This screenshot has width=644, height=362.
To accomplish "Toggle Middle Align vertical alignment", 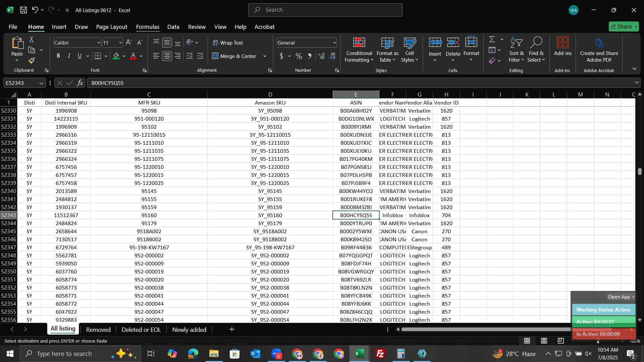I will tap(167, 43).
